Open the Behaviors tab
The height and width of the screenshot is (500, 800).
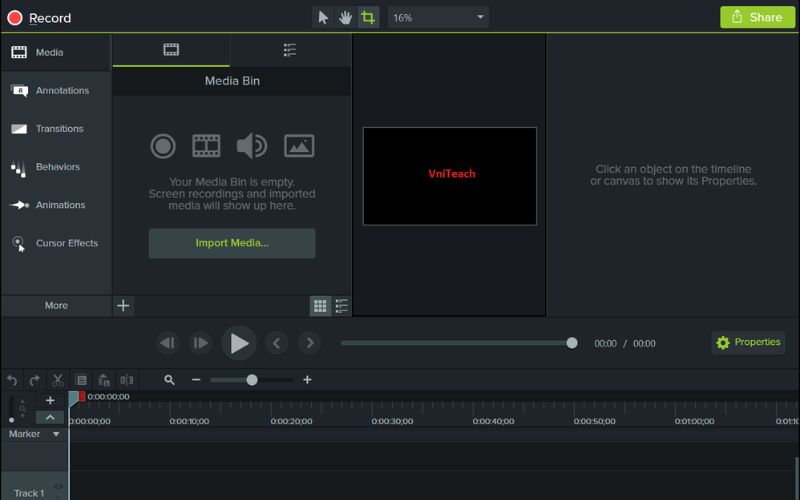56,167
